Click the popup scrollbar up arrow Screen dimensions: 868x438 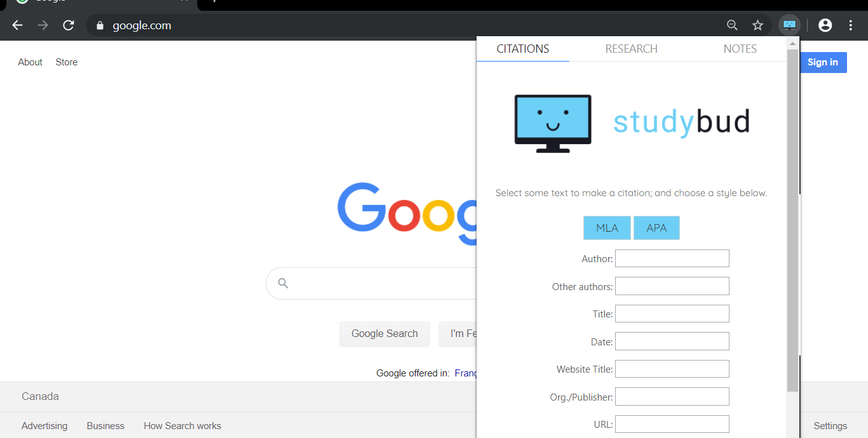(x=792, y=44)
